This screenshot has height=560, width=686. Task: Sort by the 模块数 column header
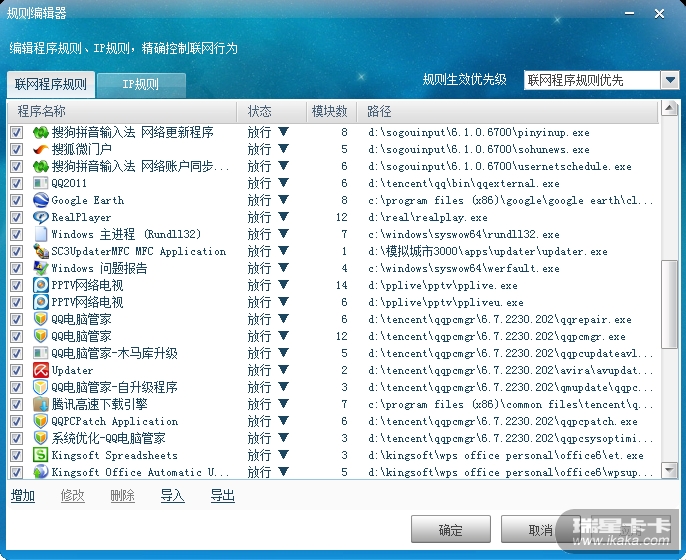(331, 112)
